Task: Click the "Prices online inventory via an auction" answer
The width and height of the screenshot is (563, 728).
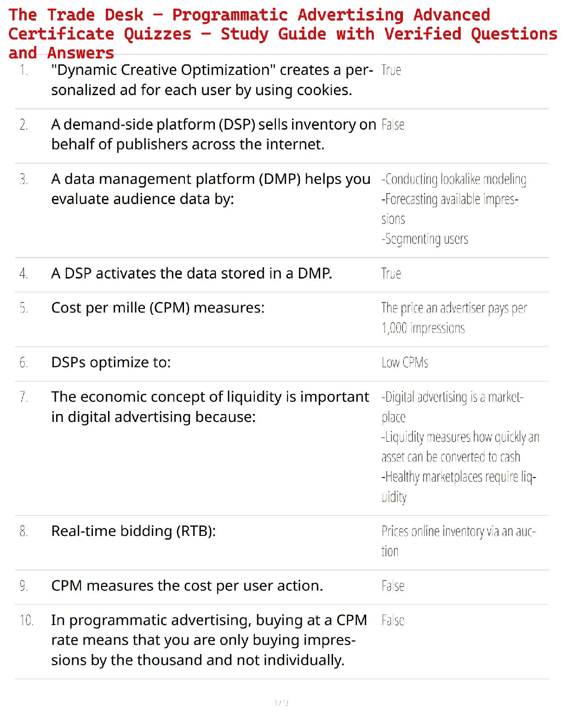Action: point(458,541)
